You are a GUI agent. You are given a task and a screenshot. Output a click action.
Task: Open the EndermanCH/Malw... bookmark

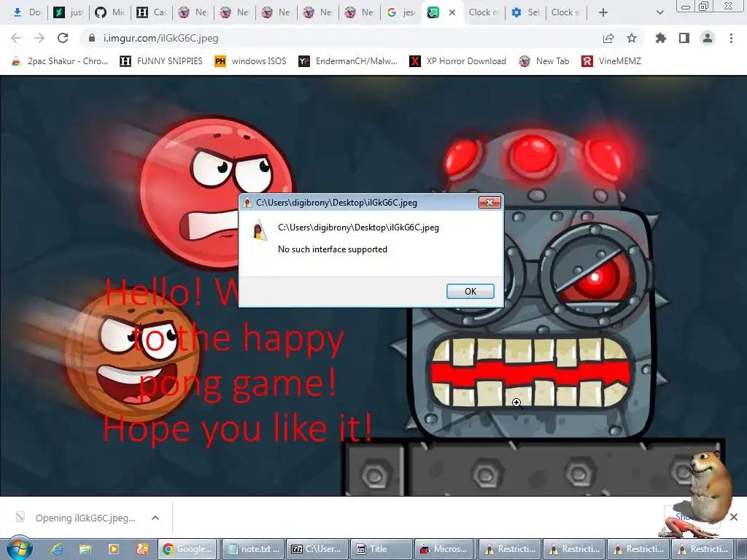tap(348, 61)
